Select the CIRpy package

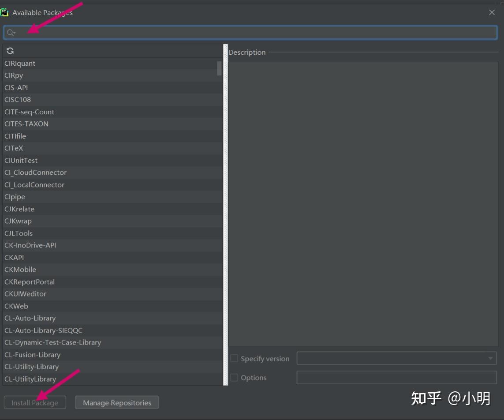pos(112,75)
